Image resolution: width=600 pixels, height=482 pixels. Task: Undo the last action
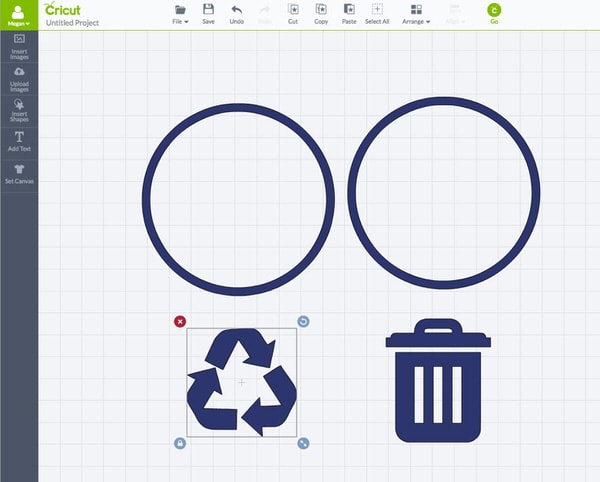[x=236, y=13]
